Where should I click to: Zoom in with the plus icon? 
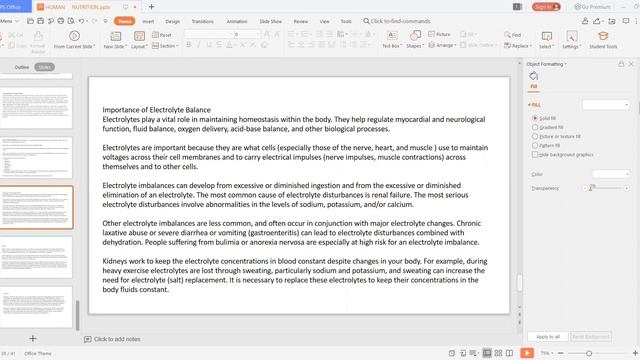[x=635, y=353]
